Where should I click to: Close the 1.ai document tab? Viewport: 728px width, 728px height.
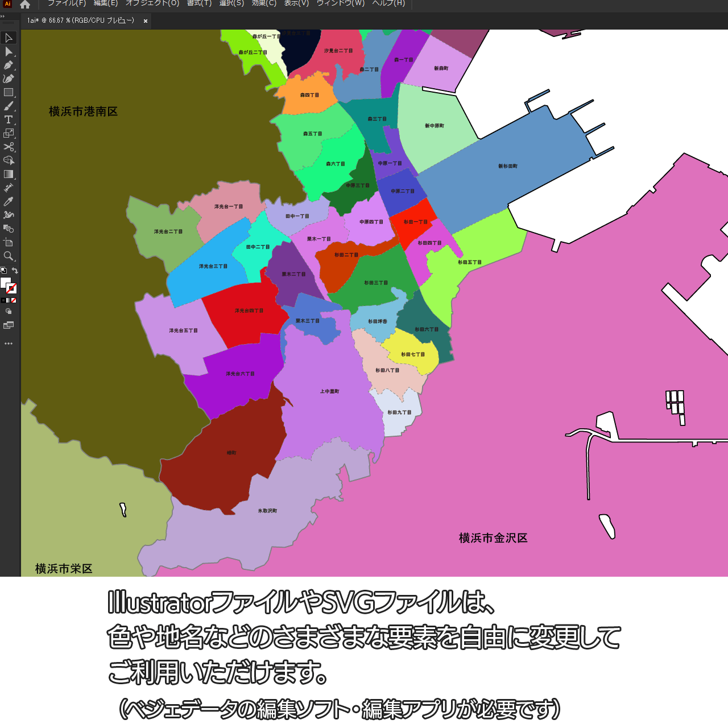[146, 21]
